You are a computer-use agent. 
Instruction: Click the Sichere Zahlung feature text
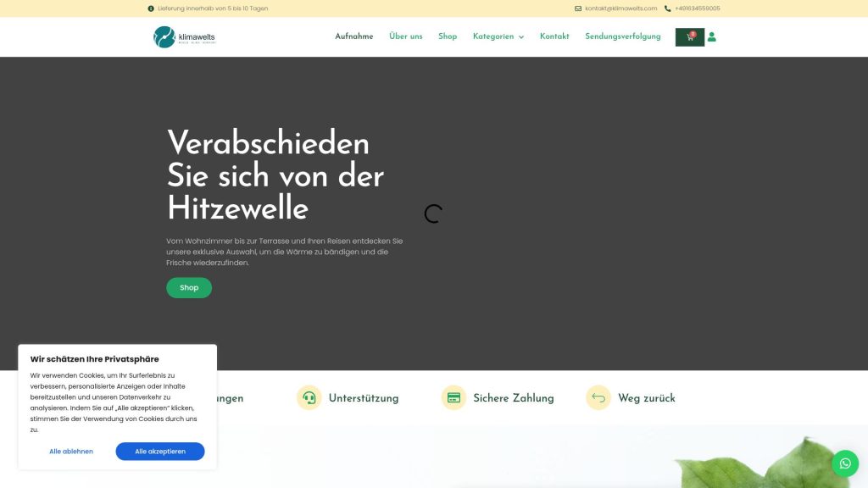[x=513, y=398]
